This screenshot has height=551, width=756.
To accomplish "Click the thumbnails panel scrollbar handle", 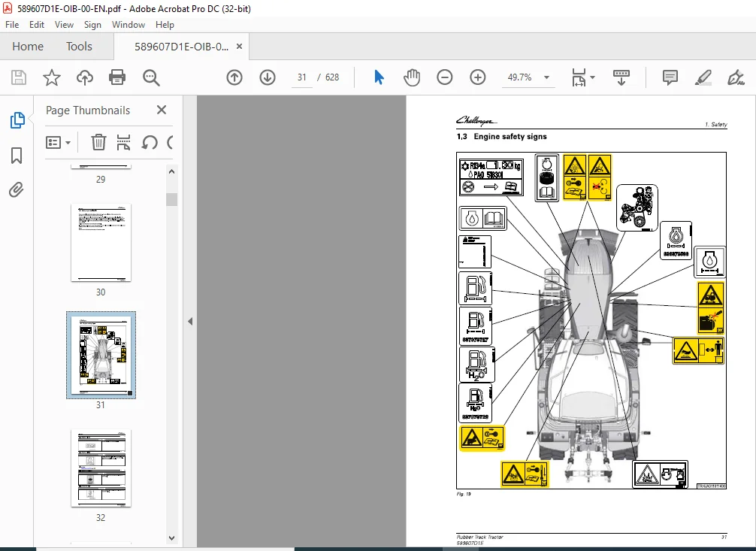I will coord(171,199).
